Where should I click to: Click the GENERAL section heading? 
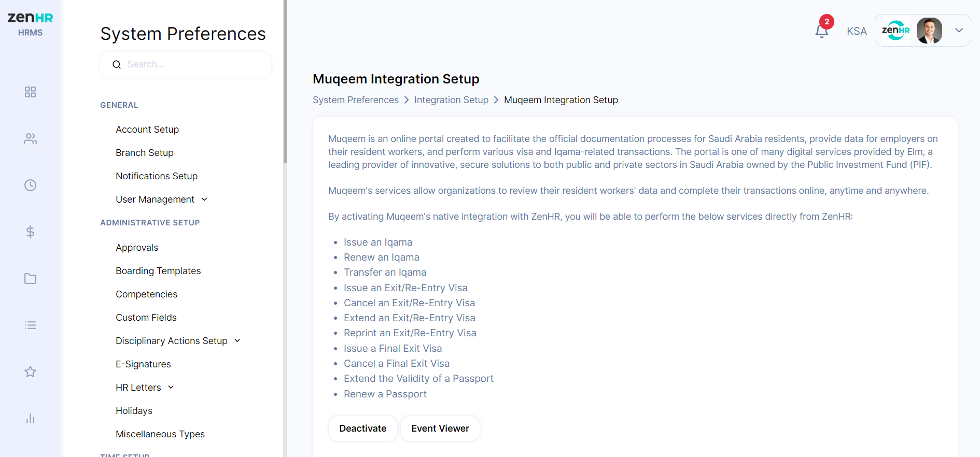(x=119, y=105)
